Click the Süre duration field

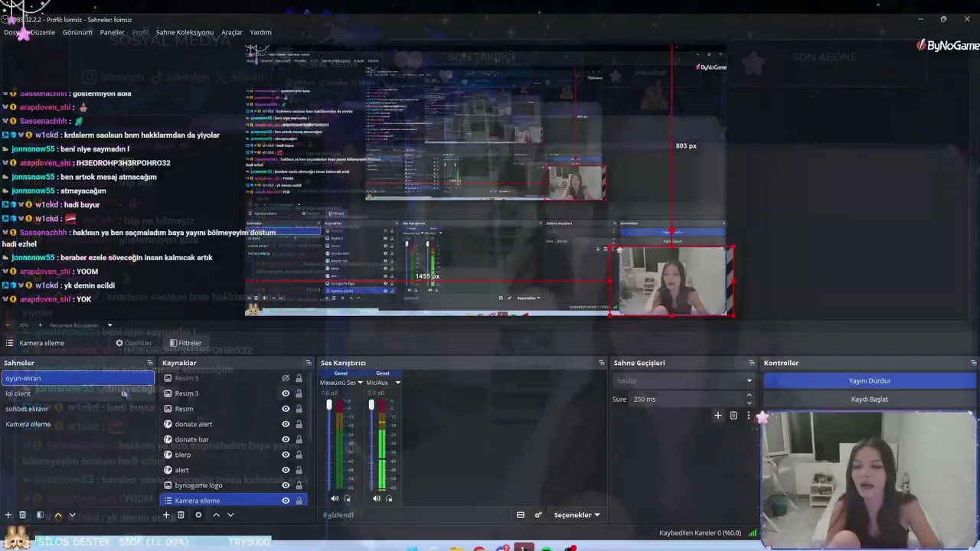point(692,399)
